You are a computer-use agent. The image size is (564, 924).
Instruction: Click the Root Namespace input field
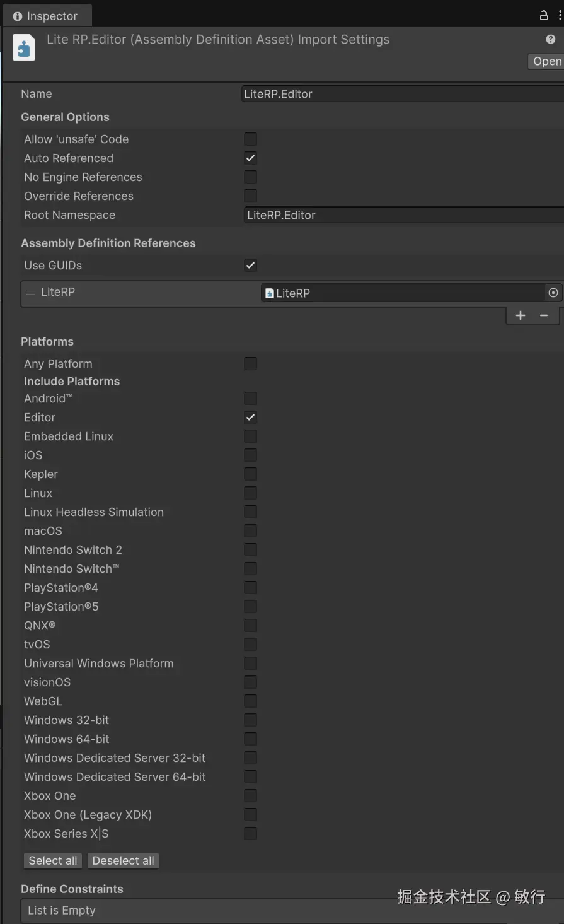point(402,215)
